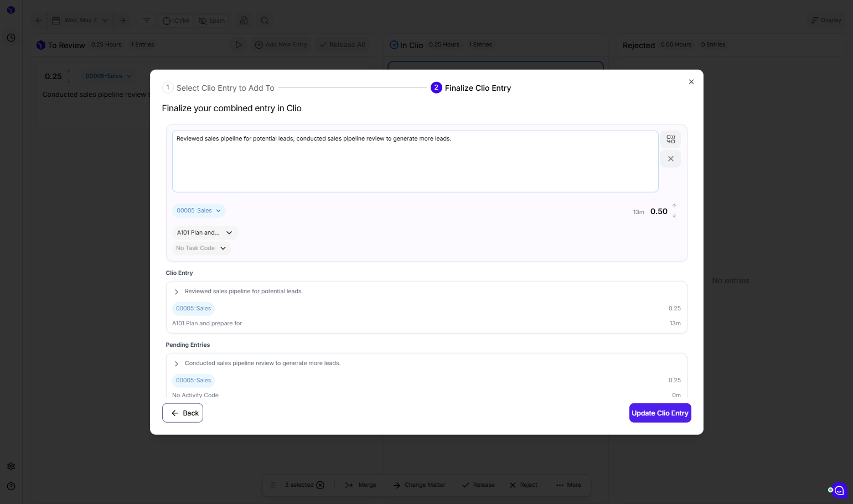Click the drag handle of the bottom action bar

273,485
